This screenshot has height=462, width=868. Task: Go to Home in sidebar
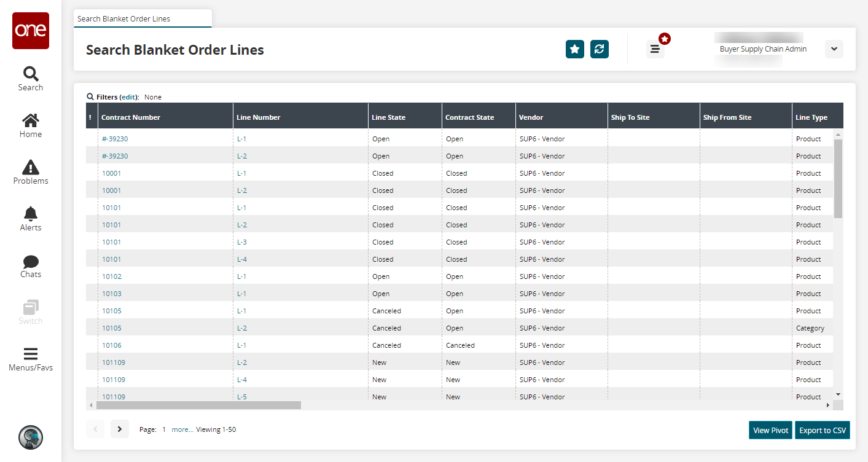pos(31,125)
